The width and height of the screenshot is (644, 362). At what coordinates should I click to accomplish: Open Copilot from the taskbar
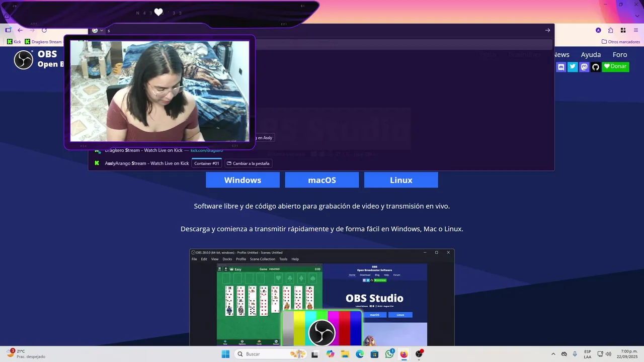click(330, 354)
